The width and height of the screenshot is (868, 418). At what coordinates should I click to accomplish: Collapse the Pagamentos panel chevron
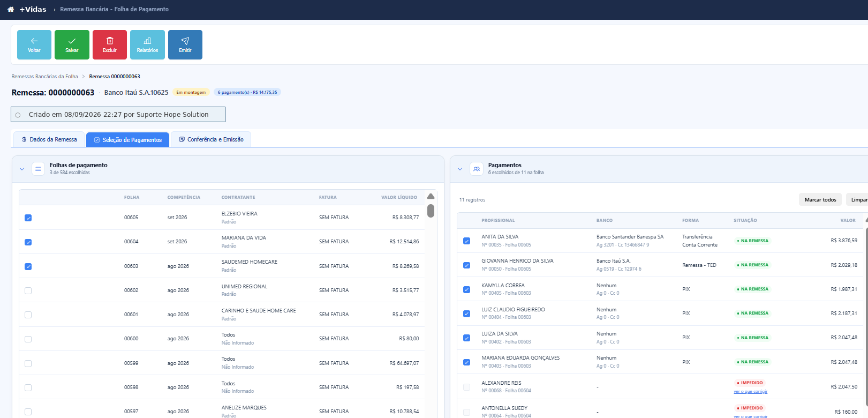coord(460,169)
